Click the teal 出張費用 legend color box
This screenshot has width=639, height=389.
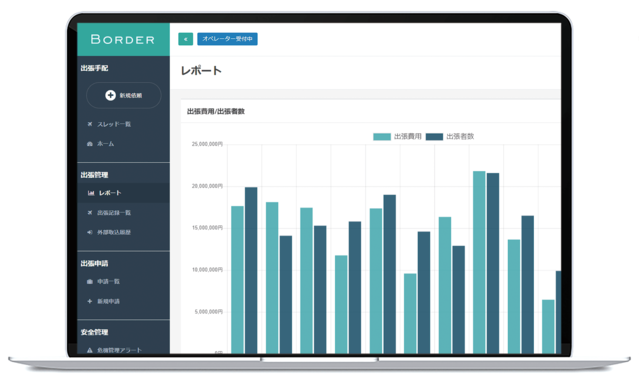tap(382, 137)
